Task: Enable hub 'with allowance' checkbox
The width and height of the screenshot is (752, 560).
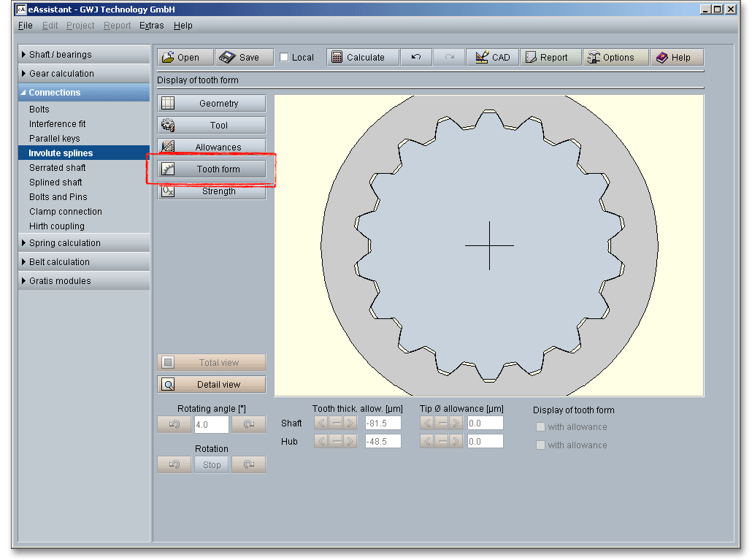Action: 541,445
